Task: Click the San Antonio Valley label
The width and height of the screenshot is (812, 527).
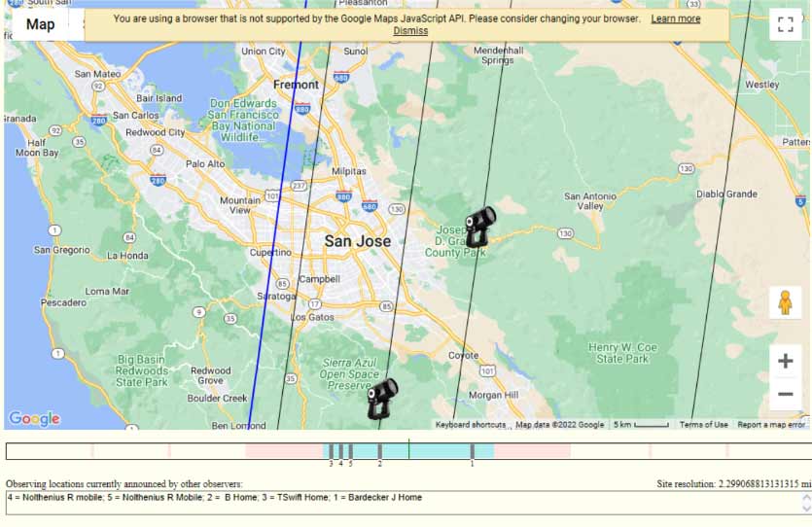Action: point(590,201)
